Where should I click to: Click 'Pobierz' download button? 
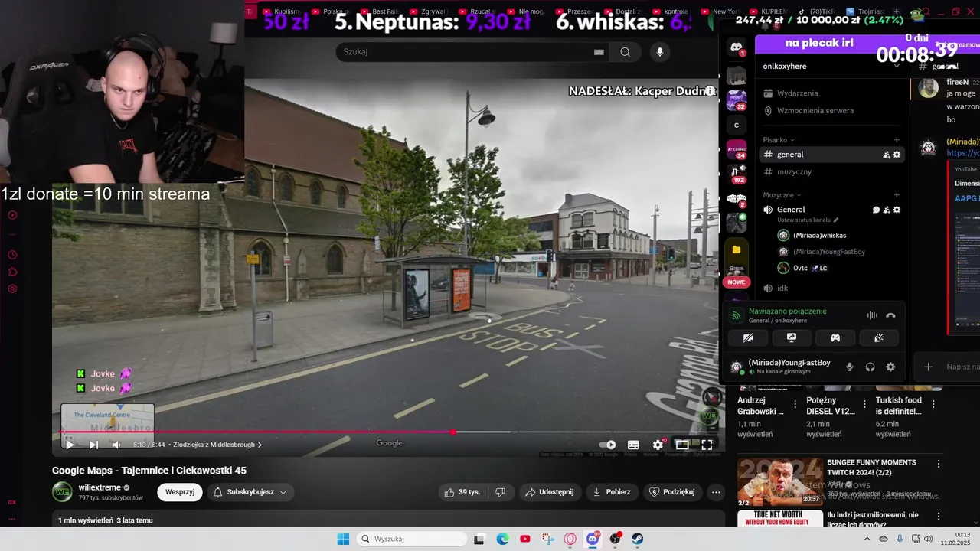[x=612, y=492]
